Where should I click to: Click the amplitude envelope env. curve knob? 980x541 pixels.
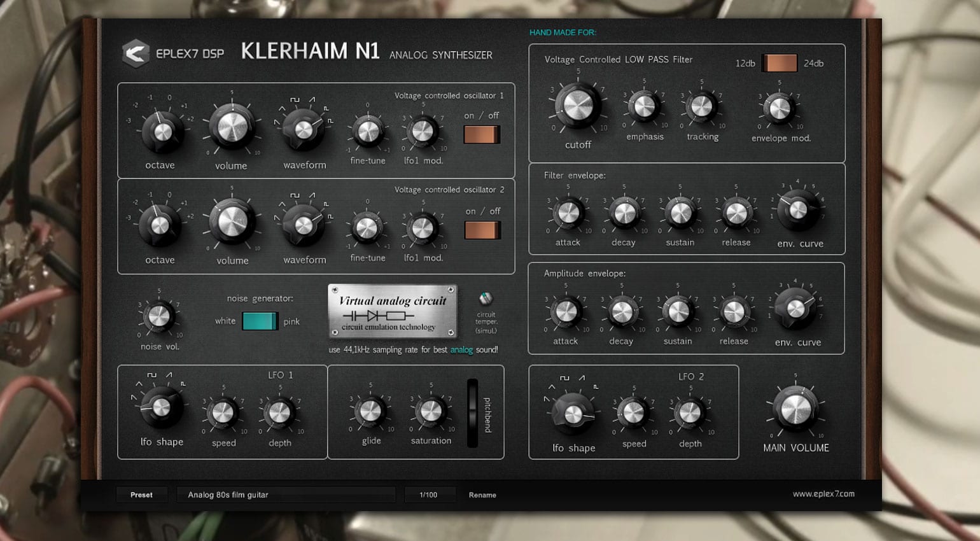click(x=795, y=308)
